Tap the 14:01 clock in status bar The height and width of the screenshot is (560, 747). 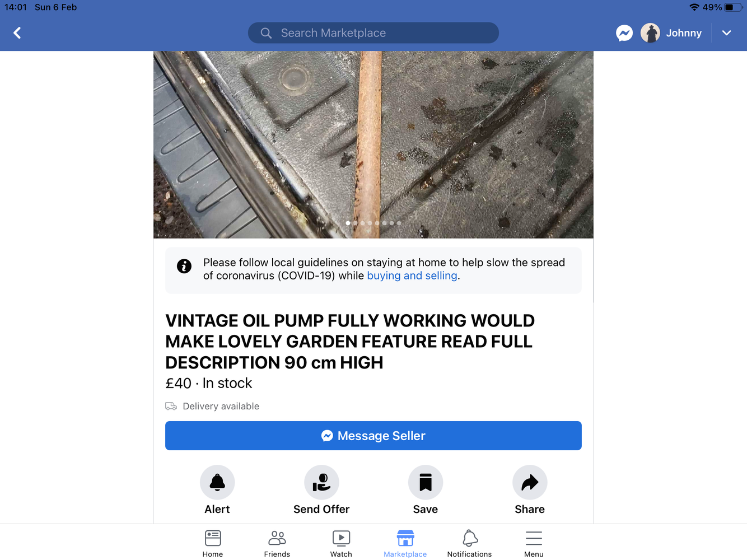click(x=16, y=7)
